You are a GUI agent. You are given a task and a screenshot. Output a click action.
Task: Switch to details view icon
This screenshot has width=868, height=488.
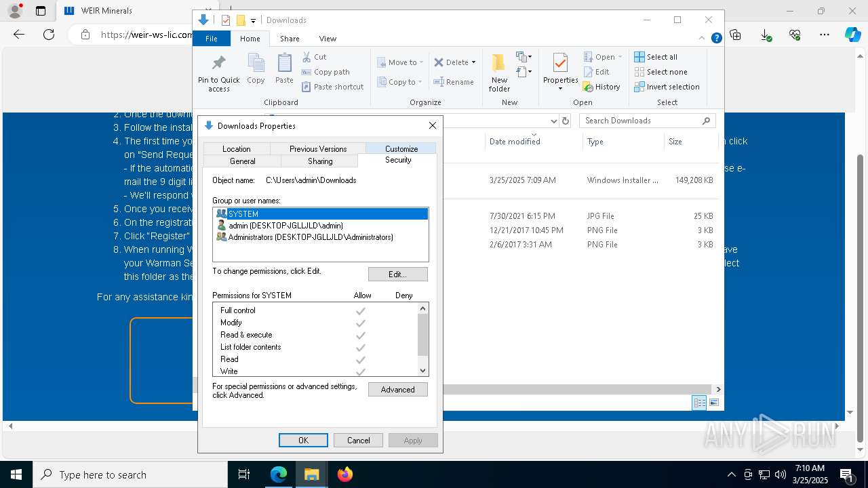[699, 403]
